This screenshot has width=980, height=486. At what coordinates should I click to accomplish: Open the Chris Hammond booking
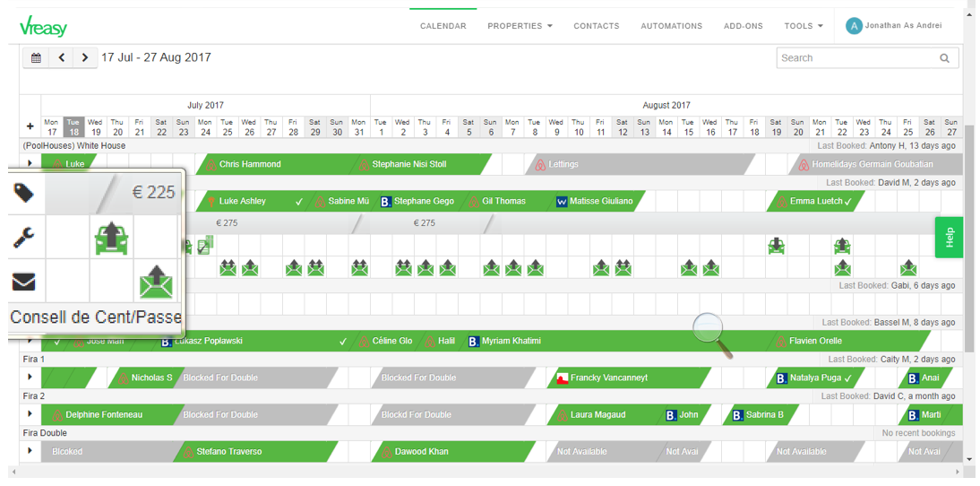coord(250,164)
